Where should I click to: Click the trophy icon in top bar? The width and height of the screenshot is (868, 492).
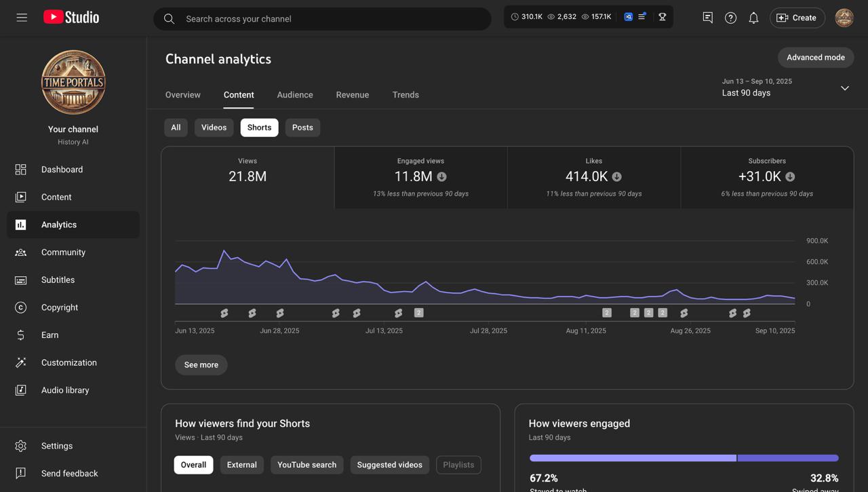point(663,17)
